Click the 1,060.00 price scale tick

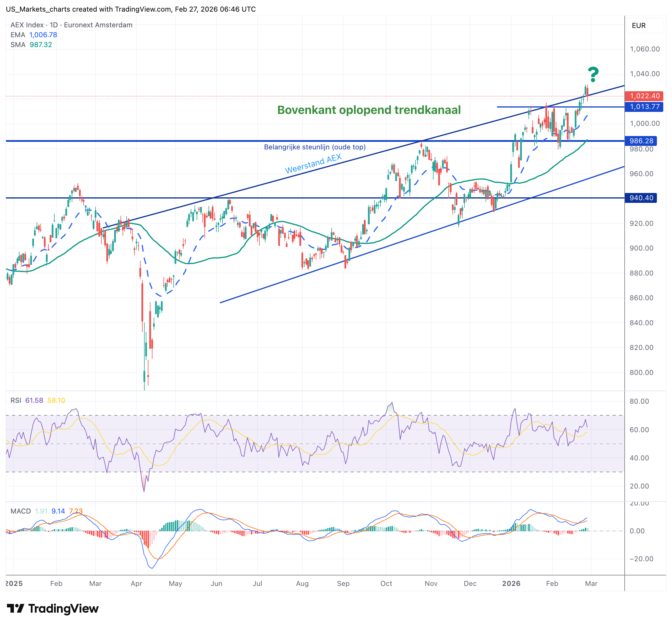(645, 49)
